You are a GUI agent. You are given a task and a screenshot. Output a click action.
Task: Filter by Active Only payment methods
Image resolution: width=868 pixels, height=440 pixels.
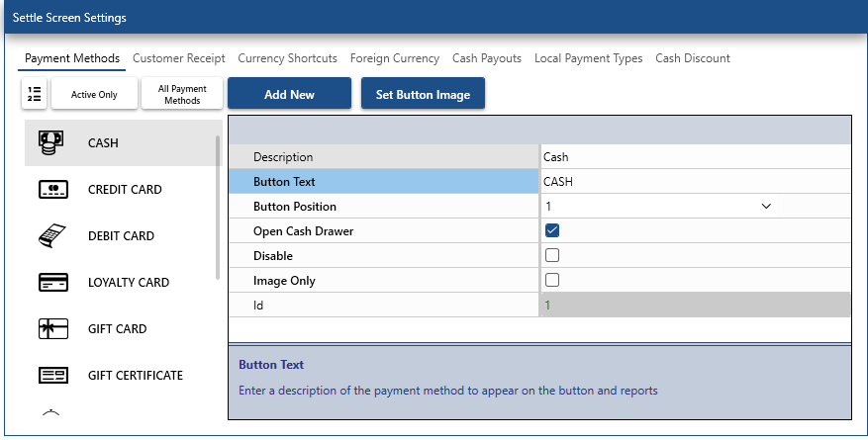pyautogui.click(x=94, y=94)
